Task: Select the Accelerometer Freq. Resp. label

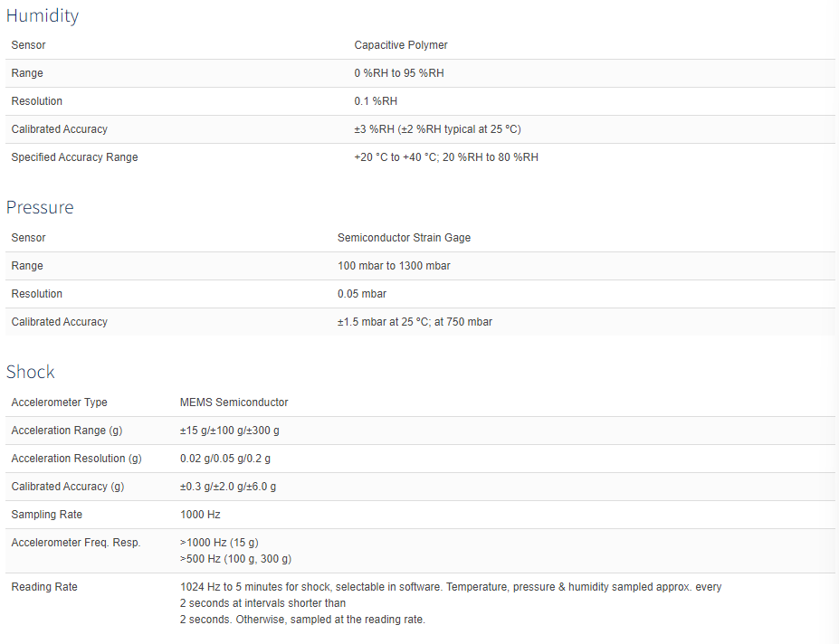Action: coord(76,543)
